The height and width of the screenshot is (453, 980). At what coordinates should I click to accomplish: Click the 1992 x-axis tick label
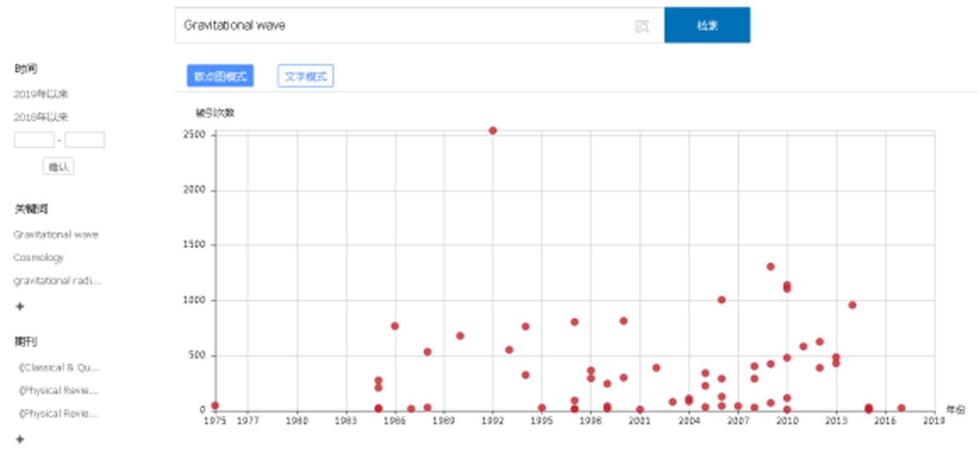pyautogui.click(x=493, y=421)
